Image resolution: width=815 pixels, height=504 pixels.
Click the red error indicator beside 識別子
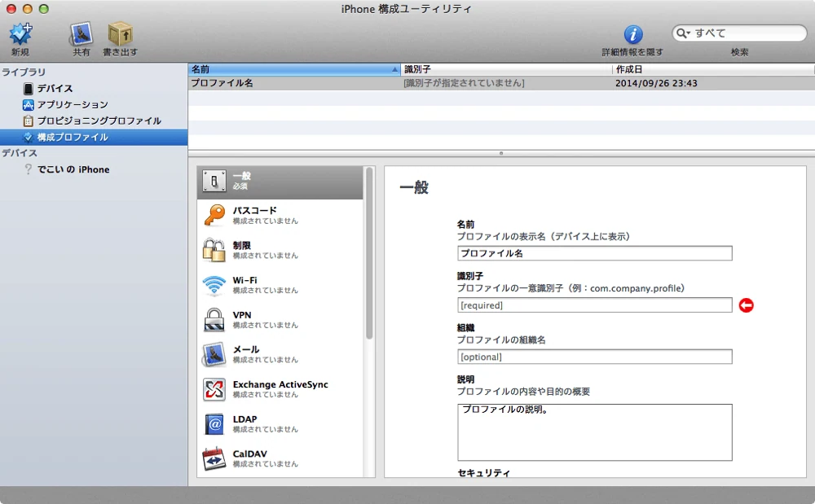coord(747,305)
